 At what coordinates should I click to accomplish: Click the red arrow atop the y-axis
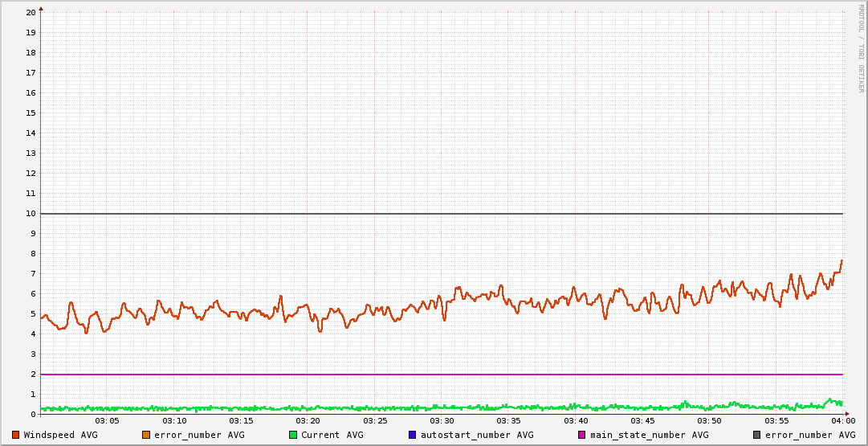tap(41, 8)
